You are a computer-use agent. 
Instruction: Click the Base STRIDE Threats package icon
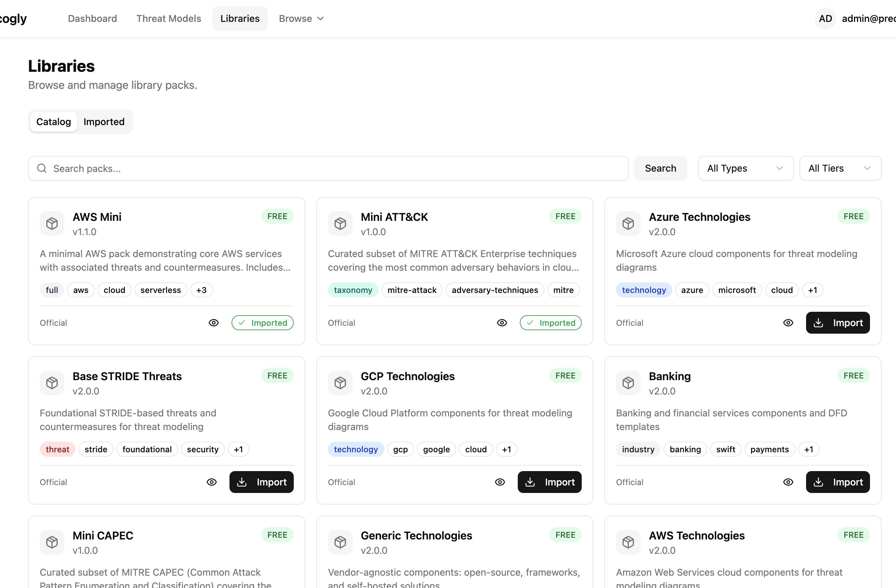click(52, 383)
